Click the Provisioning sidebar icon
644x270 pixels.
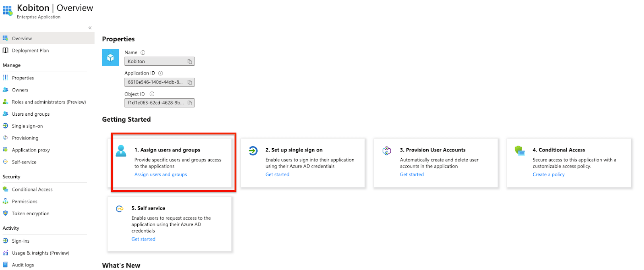(x=5, y=138)
